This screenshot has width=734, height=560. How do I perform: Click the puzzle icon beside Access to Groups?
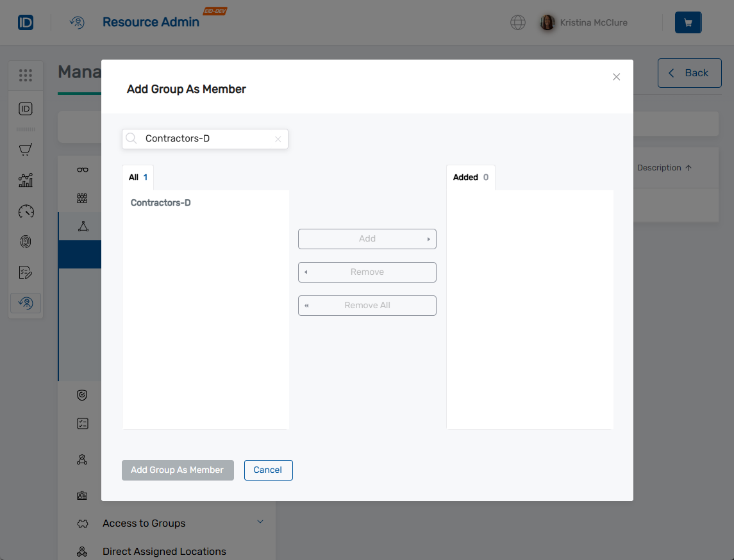point(81,523)
